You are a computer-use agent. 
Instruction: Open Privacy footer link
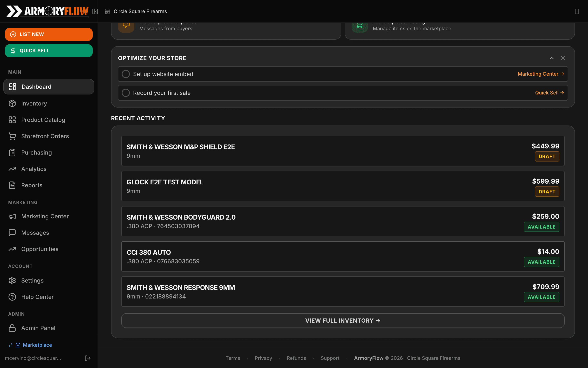[x=263, y=358]
